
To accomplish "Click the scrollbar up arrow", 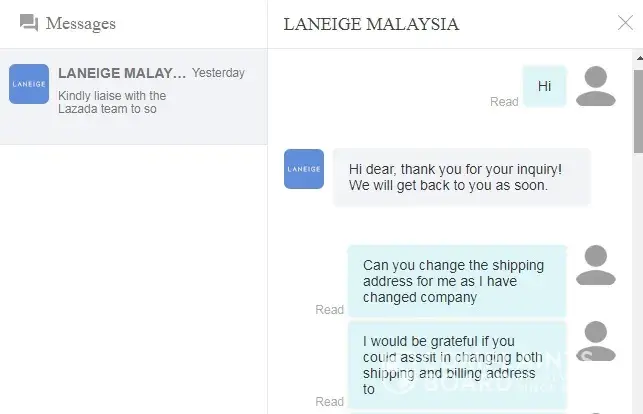I will [x=639, y=58].
